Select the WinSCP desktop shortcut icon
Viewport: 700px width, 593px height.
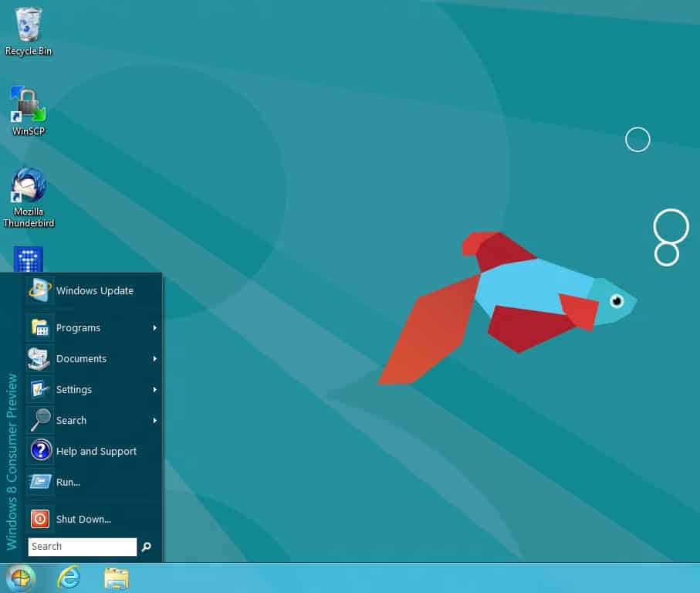pos(28,104)
